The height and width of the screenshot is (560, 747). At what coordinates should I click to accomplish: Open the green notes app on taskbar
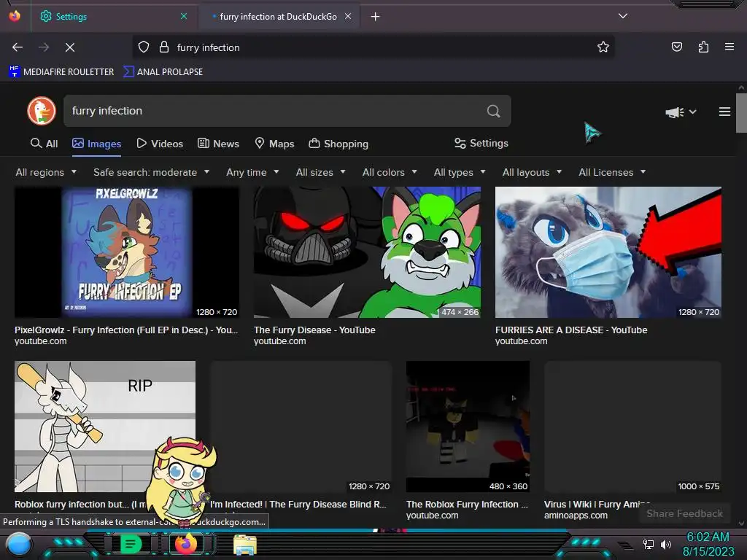coord(130,544)
